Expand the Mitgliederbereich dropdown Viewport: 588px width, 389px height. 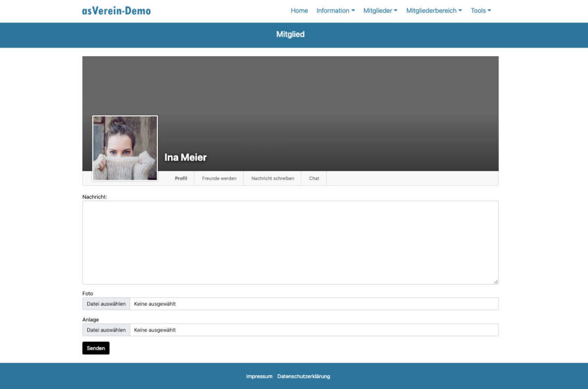[x=434, y=10]
